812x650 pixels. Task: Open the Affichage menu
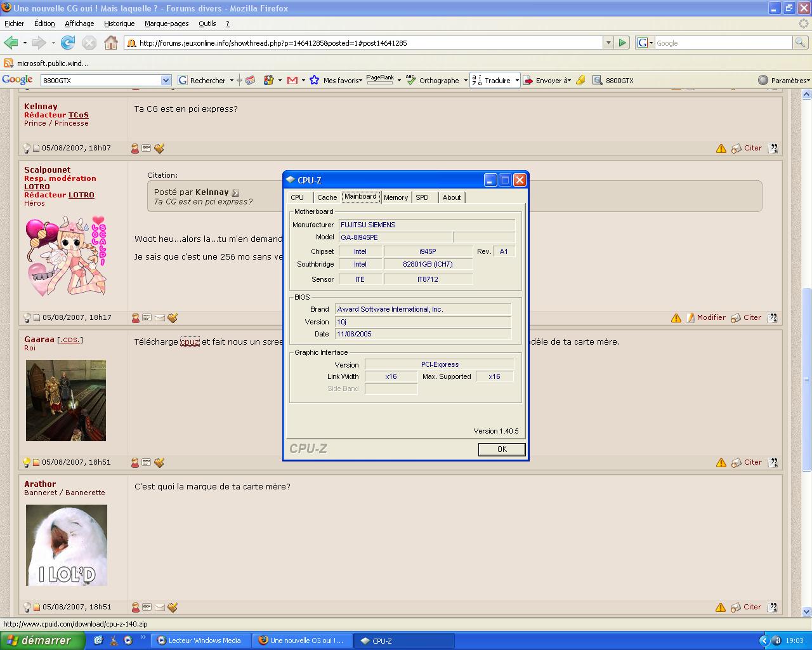click(79, 23)
